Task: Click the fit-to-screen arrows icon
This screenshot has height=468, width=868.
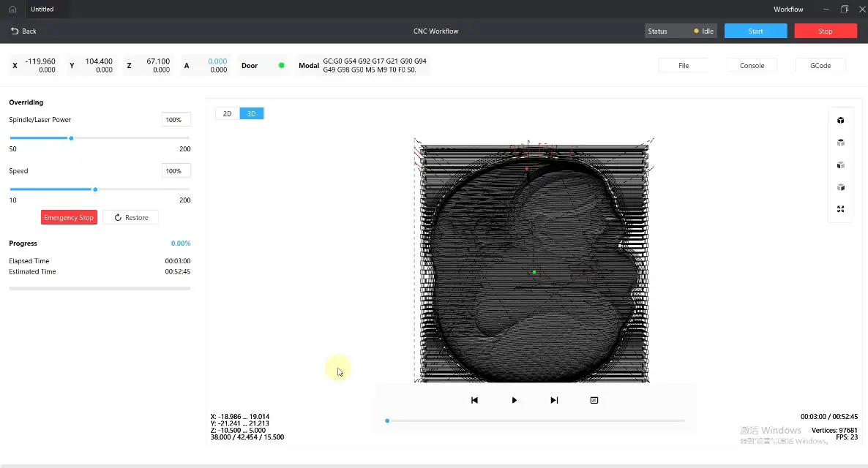Action: click(x=840, y=209)
